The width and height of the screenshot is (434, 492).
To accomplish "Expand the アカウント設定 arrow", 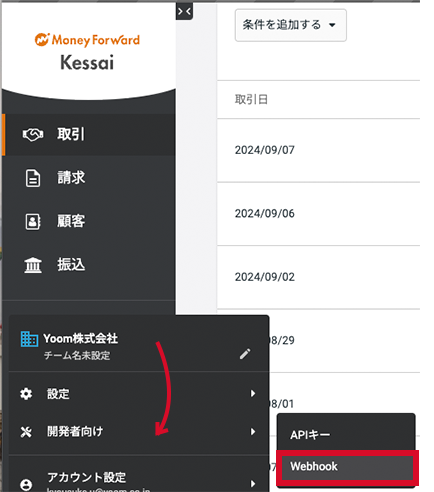I will (x=253, y=483).
